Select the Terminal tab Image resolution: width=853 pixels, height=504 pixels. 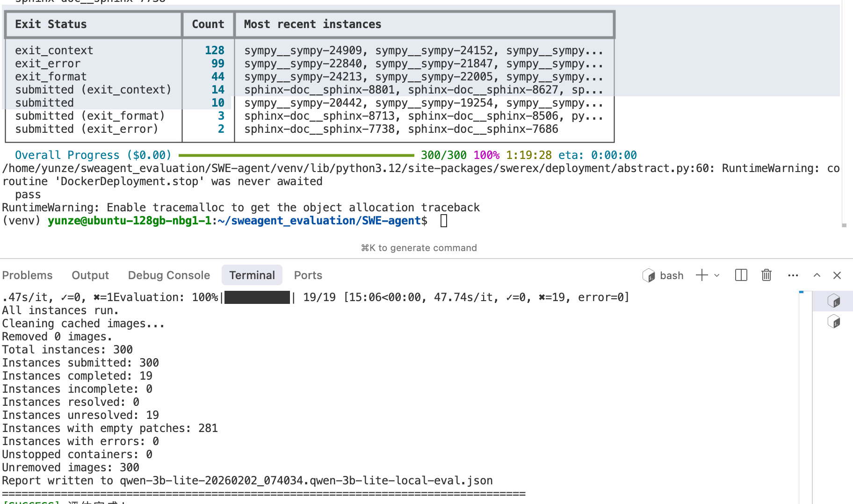(252, 275)
